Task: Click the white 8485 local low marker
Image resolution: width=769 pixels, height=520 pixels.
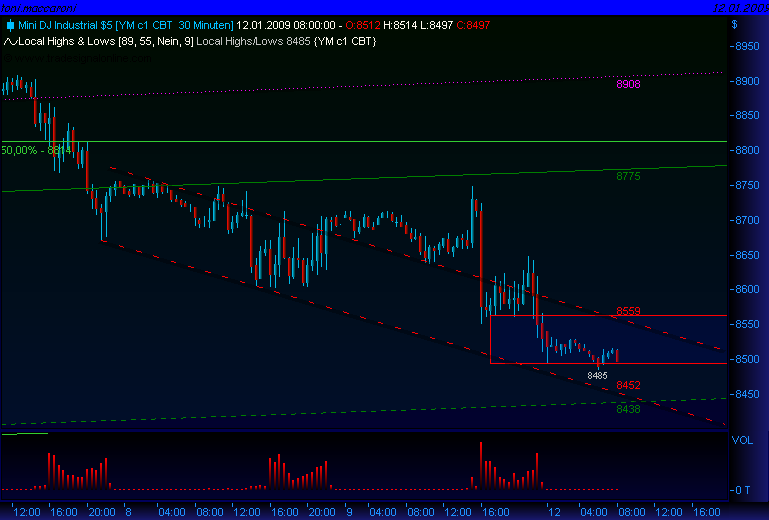Action: point(597,376)
